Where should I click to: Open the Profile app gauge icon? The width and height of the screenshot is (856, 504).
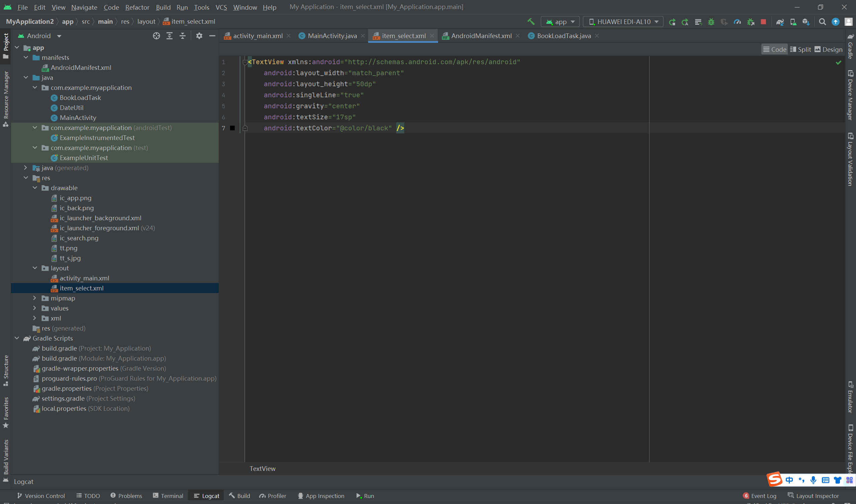[x=737, y=22]
